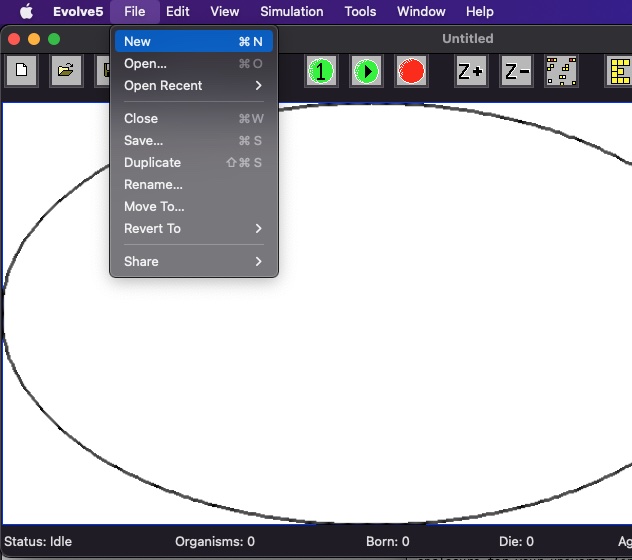Screen dimensions: 632x560
Task: Click the Z+ zoom in icon
Action: (471, 71)
